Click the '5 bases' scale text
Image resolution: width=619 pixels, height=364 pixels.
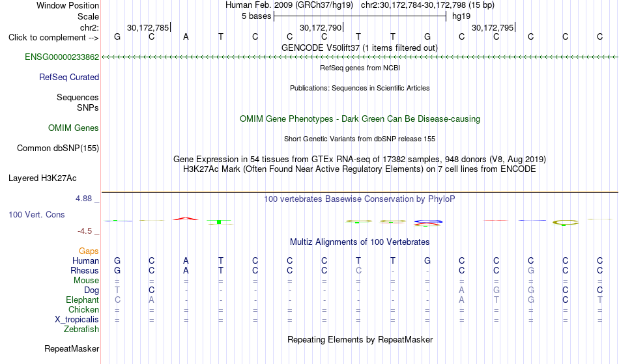256,16
